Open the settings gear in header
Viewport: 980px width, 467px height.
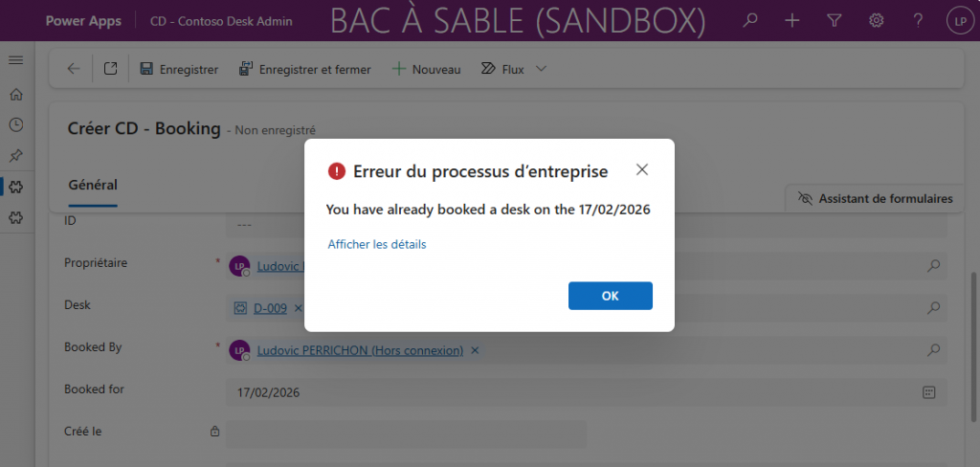pyautogui.click(x=877, y=21)
